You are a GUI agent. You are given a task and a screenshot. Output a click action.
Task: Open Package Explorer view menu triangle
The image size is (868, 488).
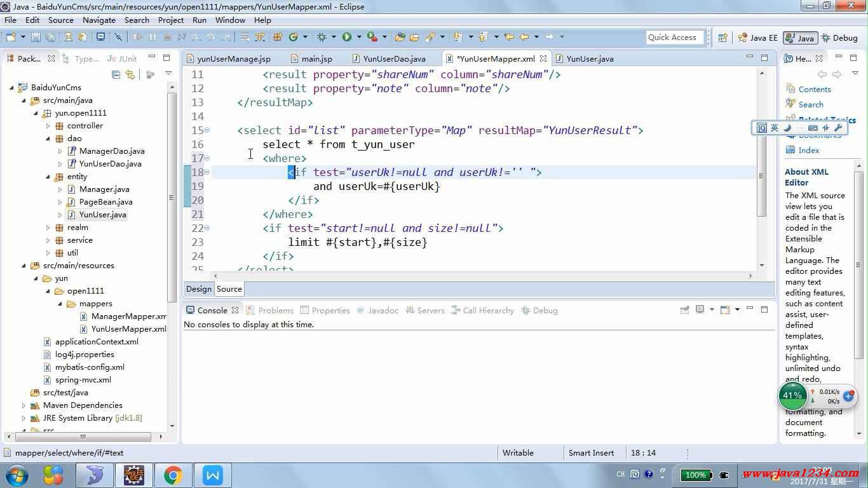pyautogui.click(x=168, y=74)
